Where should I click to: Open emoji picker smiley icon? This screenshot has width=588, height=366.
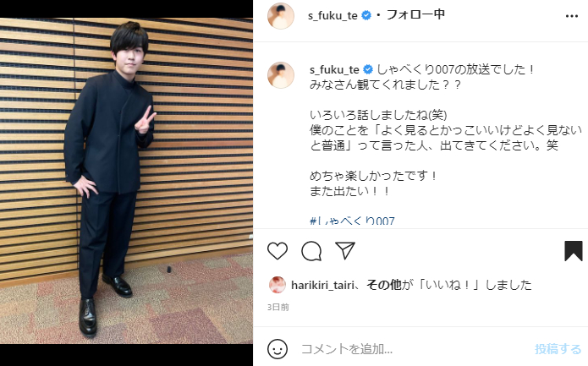278,349
